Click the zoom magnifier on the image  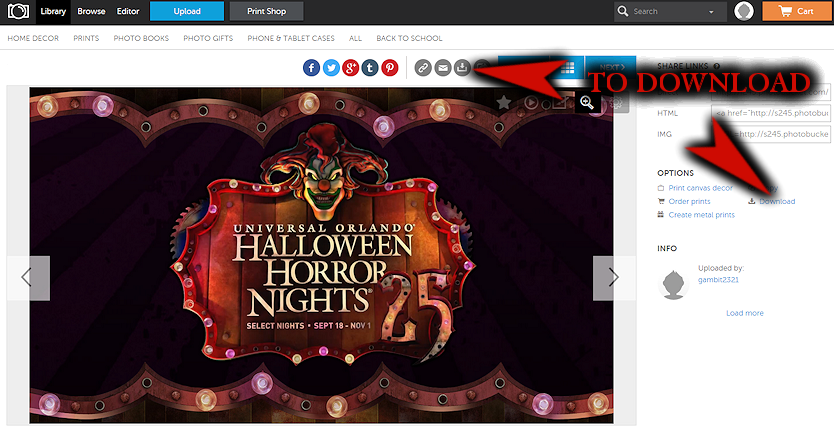click(587, 102)
